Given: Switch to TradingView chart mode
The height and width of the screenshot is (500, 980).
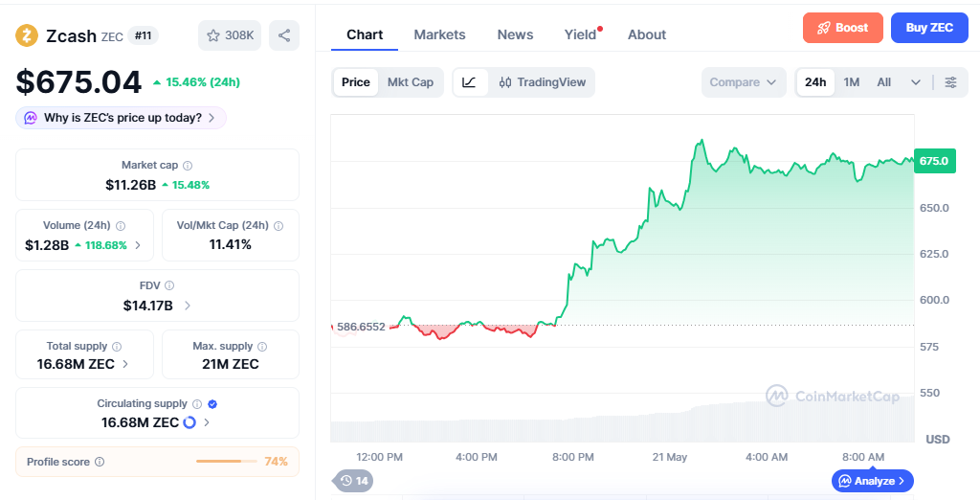Looking at the screenshot, I should click(542, 82).
